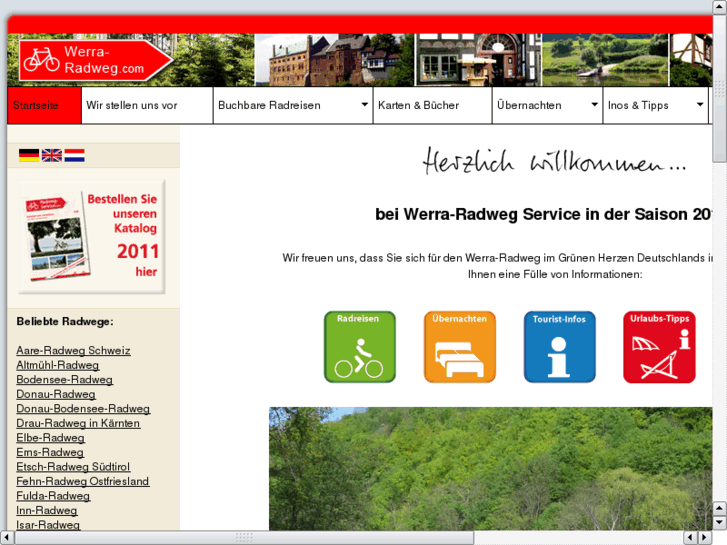The height and width of the screenshot is (545, 727).
Task: Open the Altmühl-Radweg link
Action: 57,365
